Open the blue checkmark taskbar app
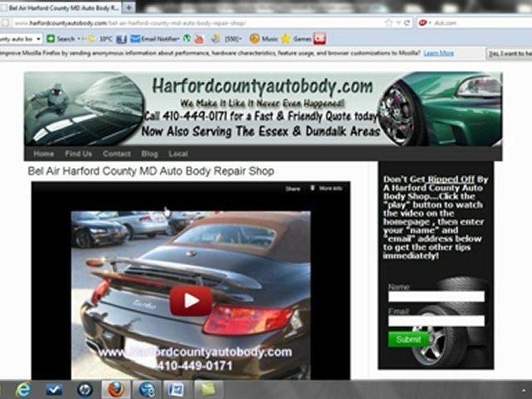 tap(54, 390)
